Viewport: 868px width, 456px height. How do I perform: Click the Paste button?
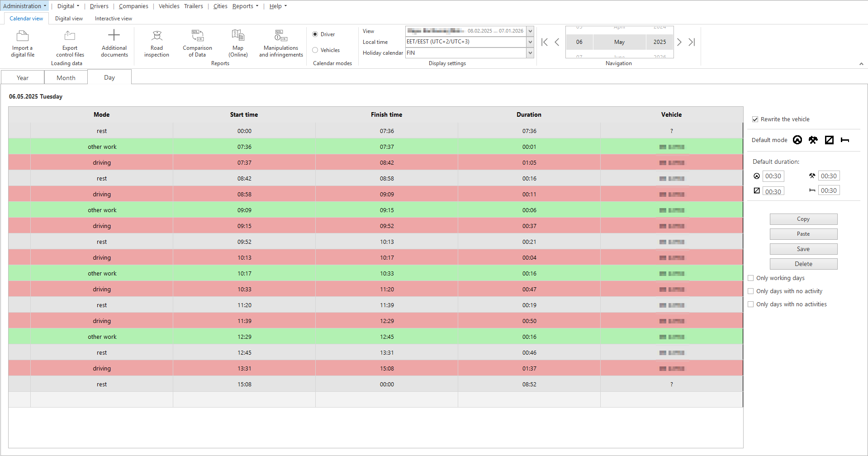point(803,234)
